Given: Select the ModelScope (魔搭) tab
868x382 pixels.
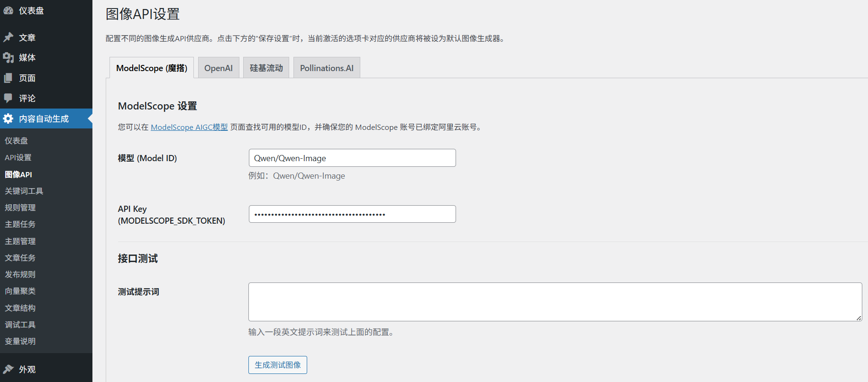Looking at the screenshot, I should pos(152,68).
